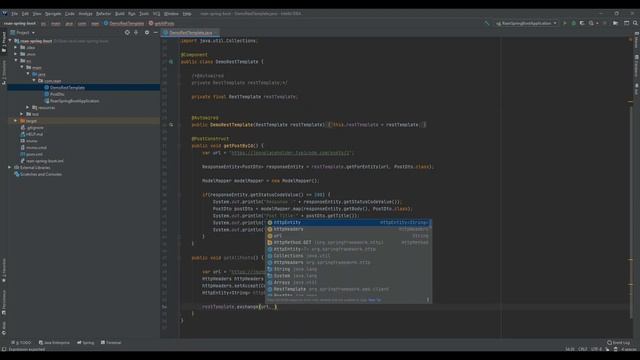The height and width of the screenshot is (360, 640).
Task: Open the Structure tool window side tab
Action: click(x=4, y=72)
